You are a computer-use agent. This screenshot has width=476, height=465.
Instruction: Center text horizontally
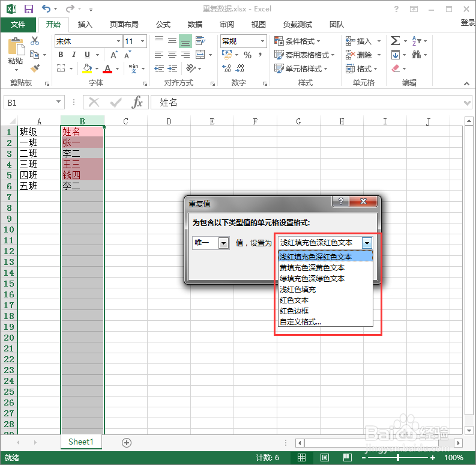click(172, 55)
